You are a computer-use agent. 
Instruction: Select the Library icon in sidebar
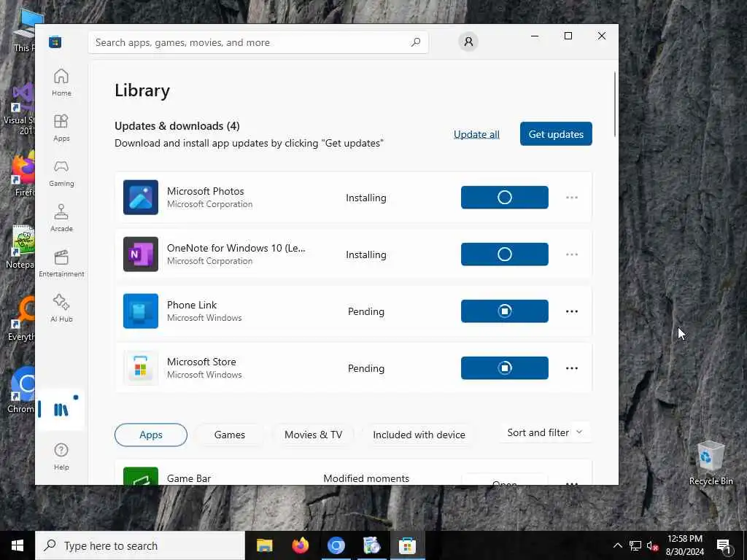pos(61,410)
